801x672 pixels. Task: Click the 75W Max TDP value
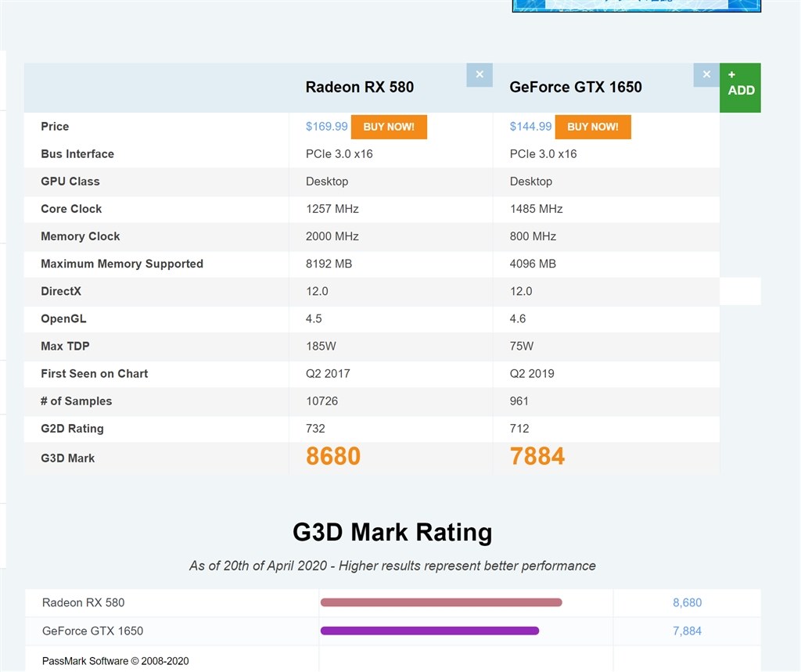pos(522,347)
